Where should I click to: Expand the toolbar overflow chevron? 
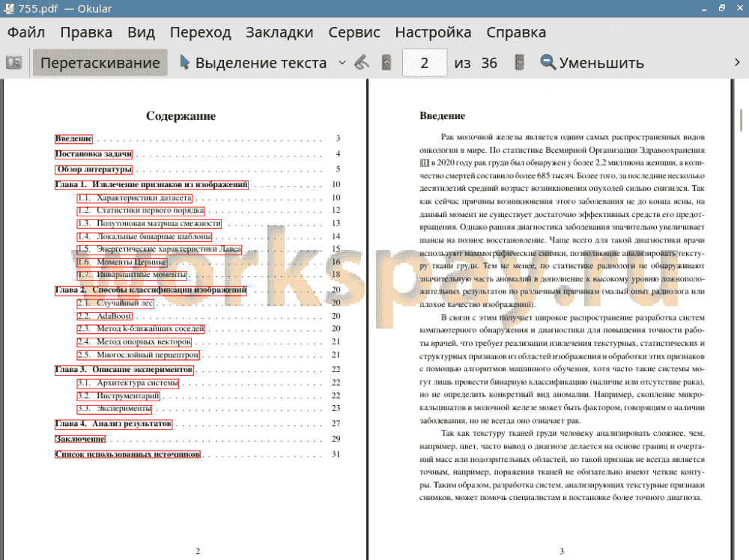[x=737, y=63]
